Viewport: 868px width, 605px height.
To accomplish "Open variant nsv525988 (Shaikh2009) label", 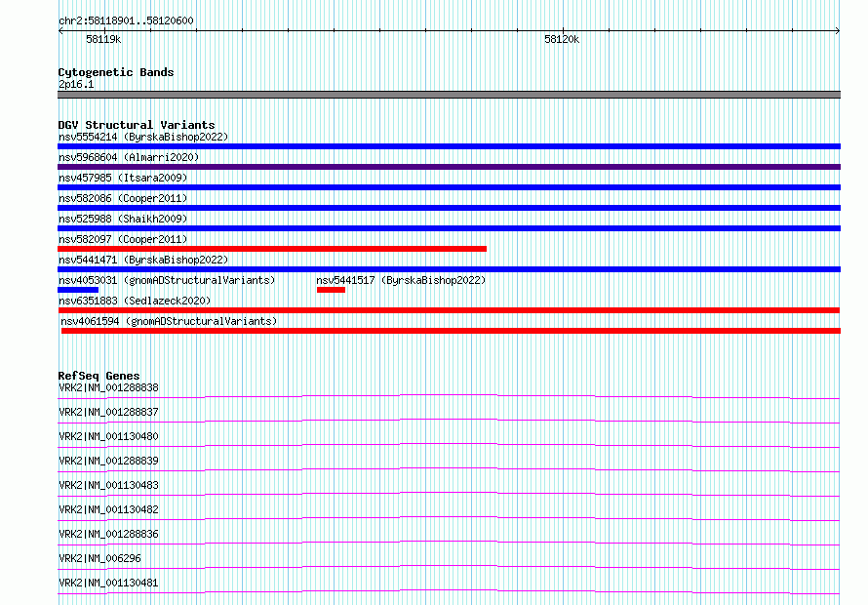I will 123,219.
